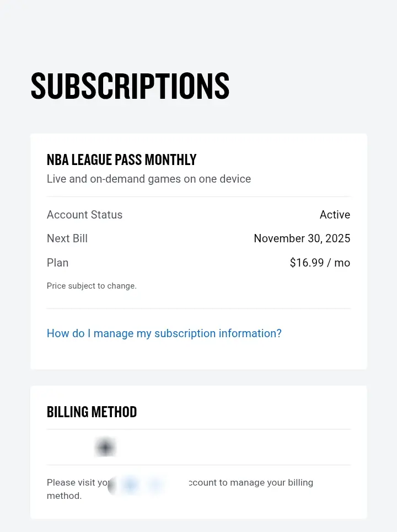The image size is (397, 532).
Task: Click the Next Bill label
Action: (67, 238)
